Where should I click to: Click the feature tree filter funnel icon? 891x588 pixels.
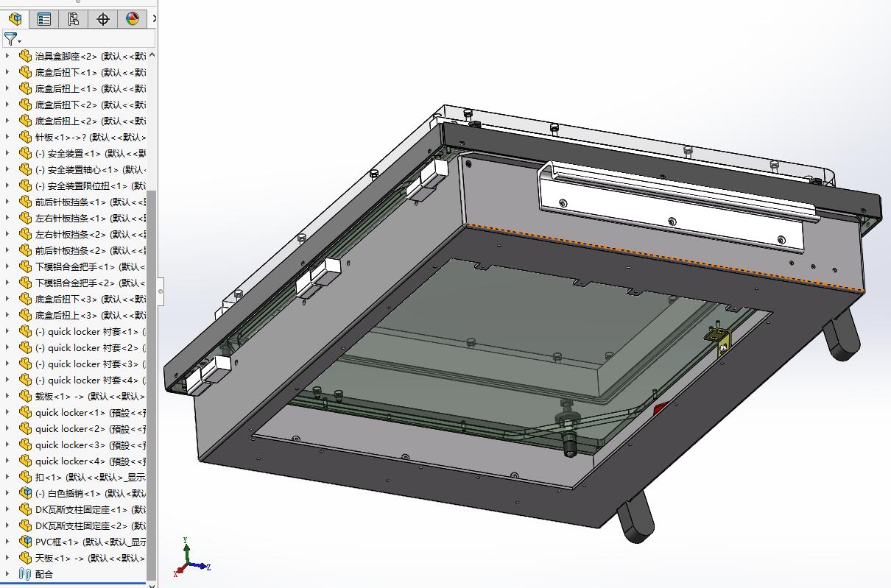click(x=11, y=39)
